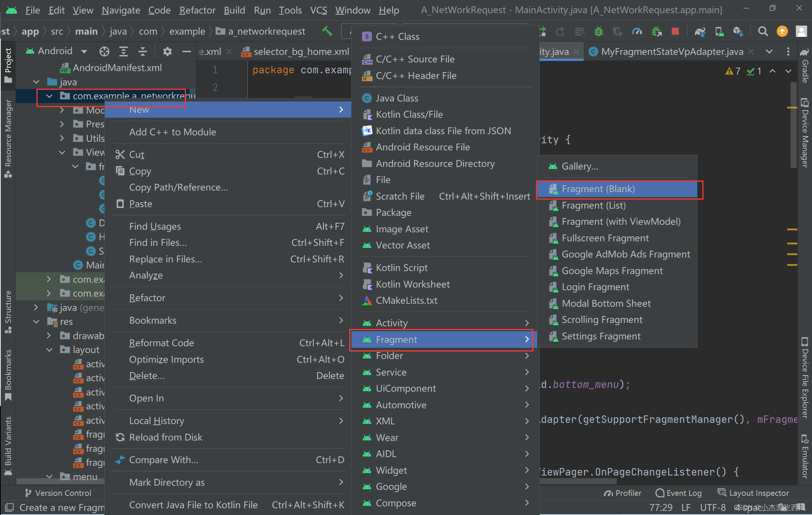Click the project panel gear settings icon
812x515 pixels.
coord(167,51)
